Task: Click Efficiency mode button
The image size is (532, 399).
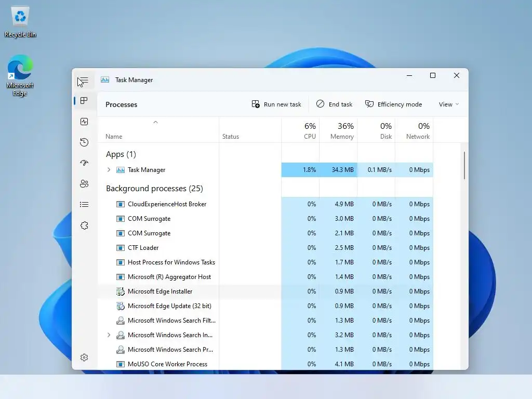Action: click(394, 104)
